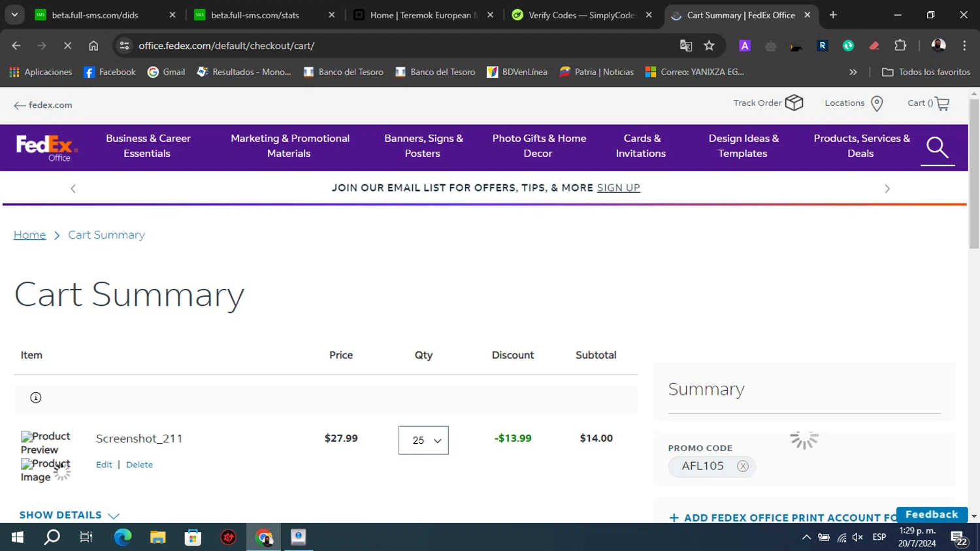This screenshot has width=980, height=551.
Task: Open Microsoft Store from taskbar
Action: click(193, 537)
